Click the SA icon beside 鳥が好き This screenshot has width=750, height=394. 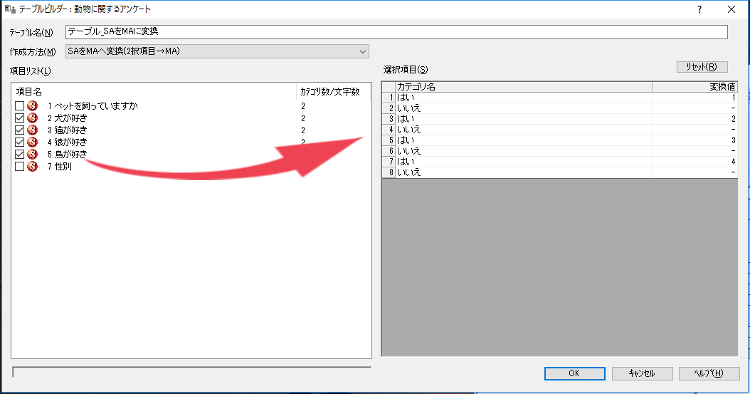tap(33, 154)
